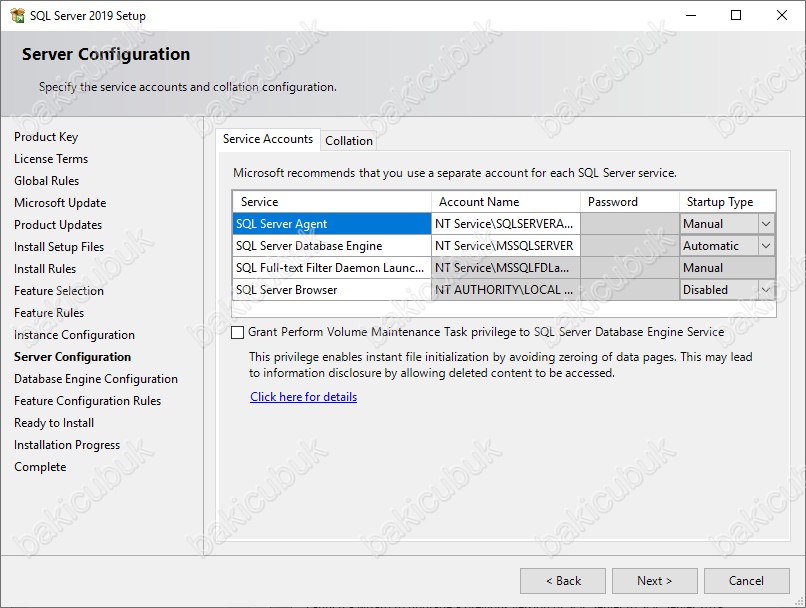Click the SQL Server Setup title bar icon
This screenshot has height=608, width=806.
pyautogui.click(x=16, y=16)
